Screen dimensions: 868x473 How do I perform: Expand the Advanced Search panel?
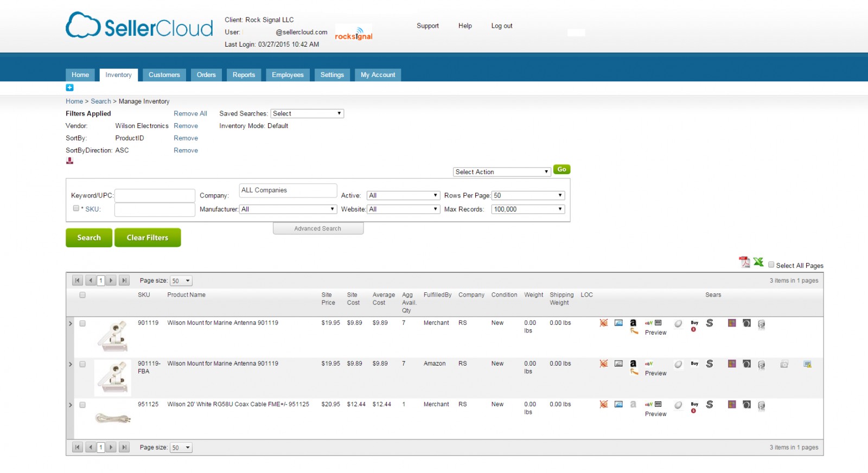click(318, 228)
